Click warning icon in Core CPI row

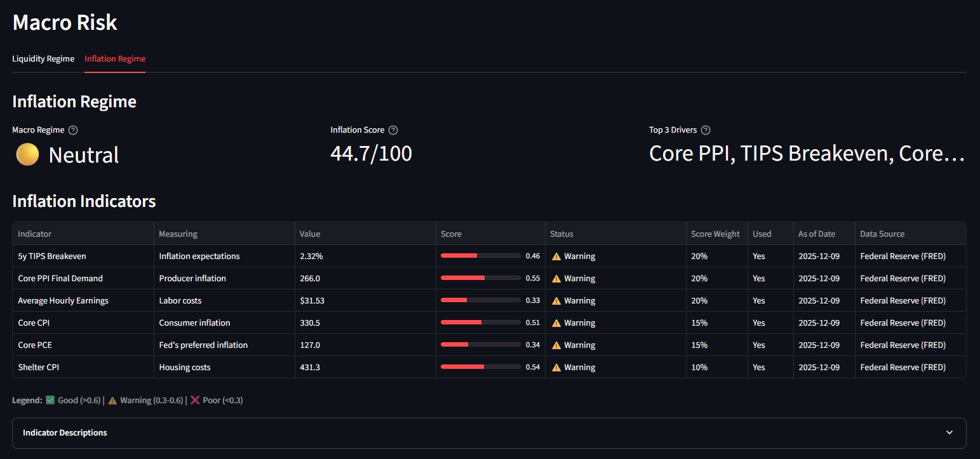(556, 323)
